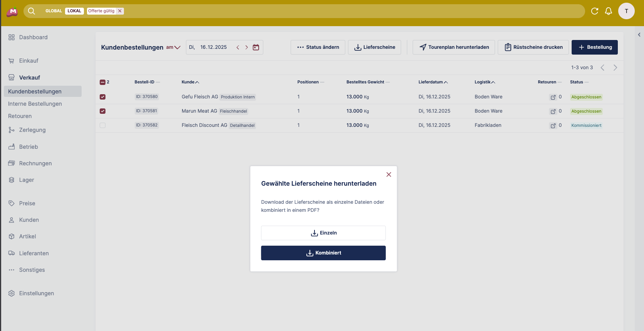Open Interne Bestellungen in the sidebar

(35, 104)
